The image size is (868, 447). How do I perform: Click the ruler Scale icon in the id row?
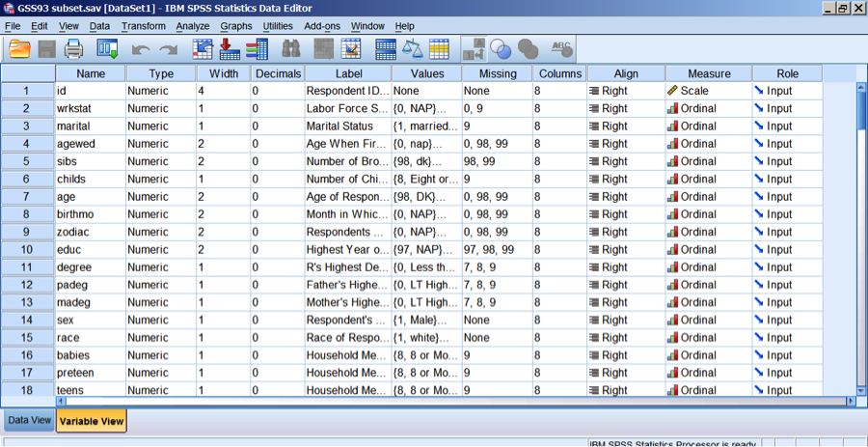[x=672, y=91]
